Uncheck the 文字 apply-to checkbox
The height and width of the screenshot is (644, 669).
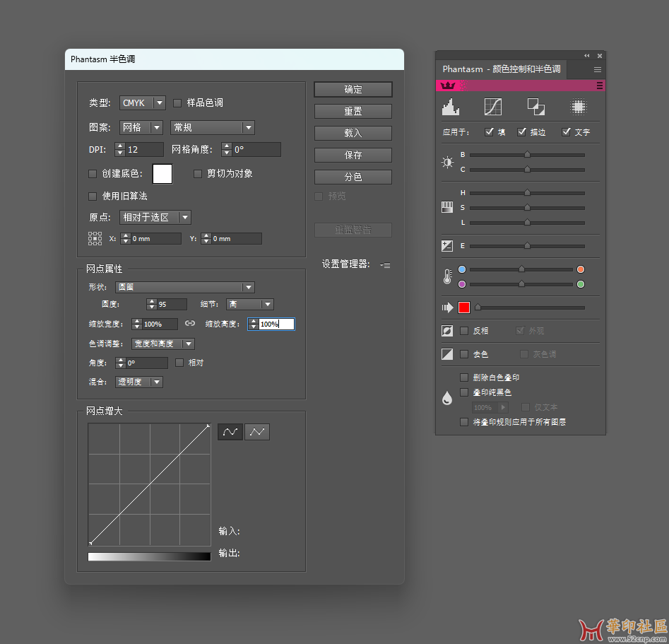point(566,132)
